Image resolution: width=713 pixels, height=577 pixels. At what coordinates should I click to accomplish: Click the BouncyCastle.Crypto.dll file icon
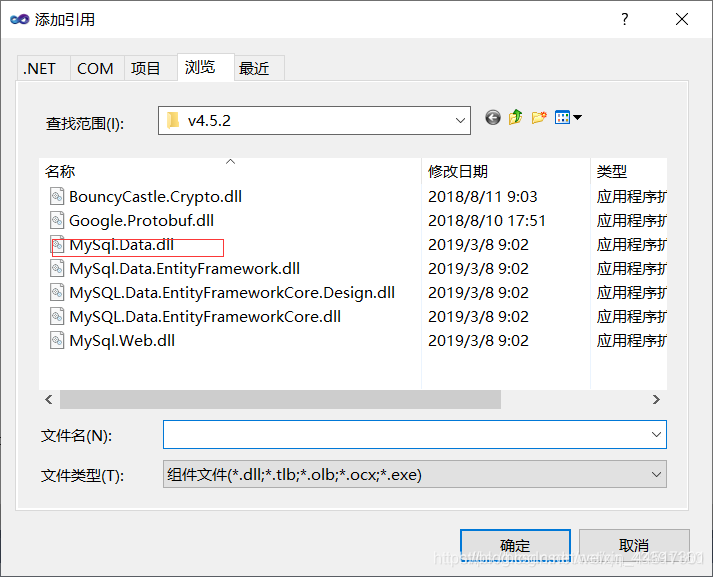tap(57, 196)
